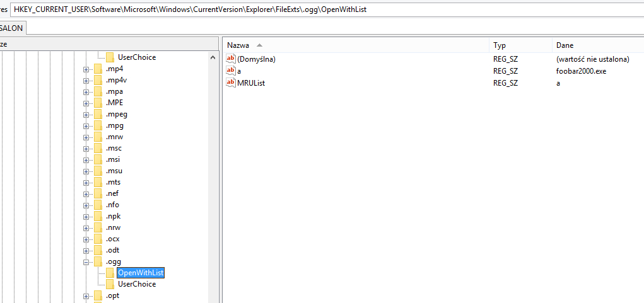The width and height of the screenshot is (644, 303).
Task: Click the string icon of value a
Action: coord(231,71)
